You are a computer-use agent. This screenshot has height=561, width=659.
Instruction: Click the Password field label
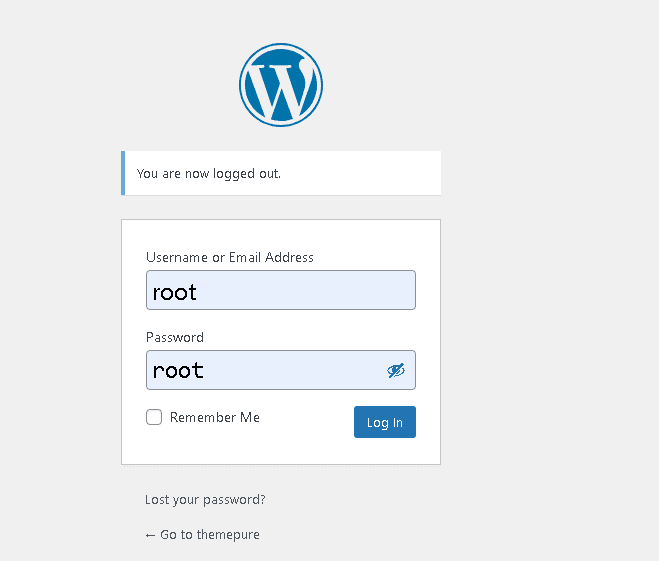(175, 337)
